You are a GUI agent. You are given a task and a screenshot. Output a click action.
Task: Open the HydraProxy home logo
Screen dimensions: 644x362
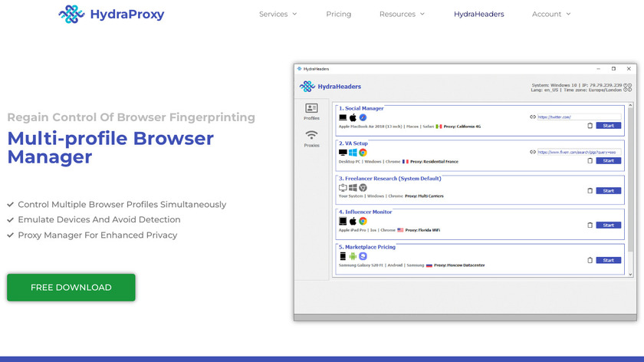[x=111, y=14]
